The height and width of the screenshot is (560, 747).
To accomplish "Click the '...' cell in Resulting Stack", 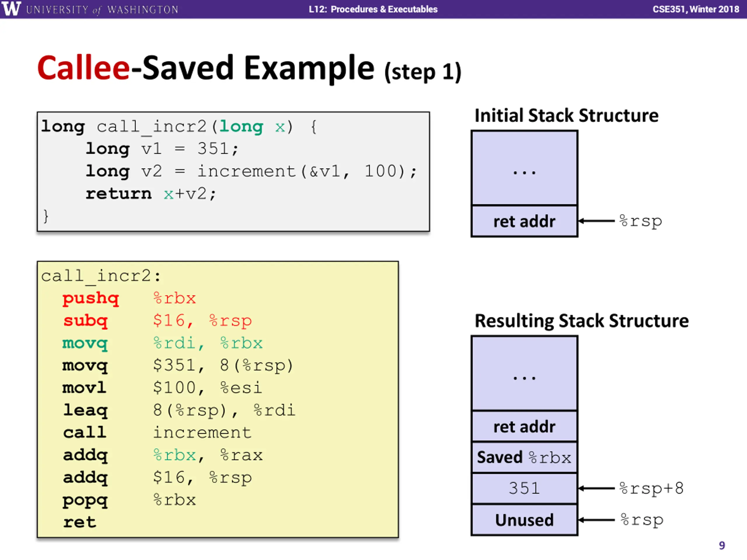I will click(524, 374).
